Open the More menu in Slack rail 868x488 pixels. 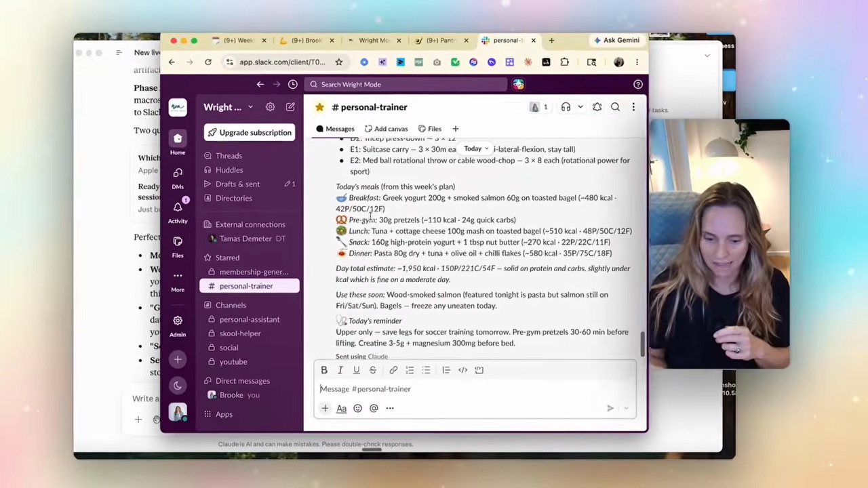click(178, 280)
